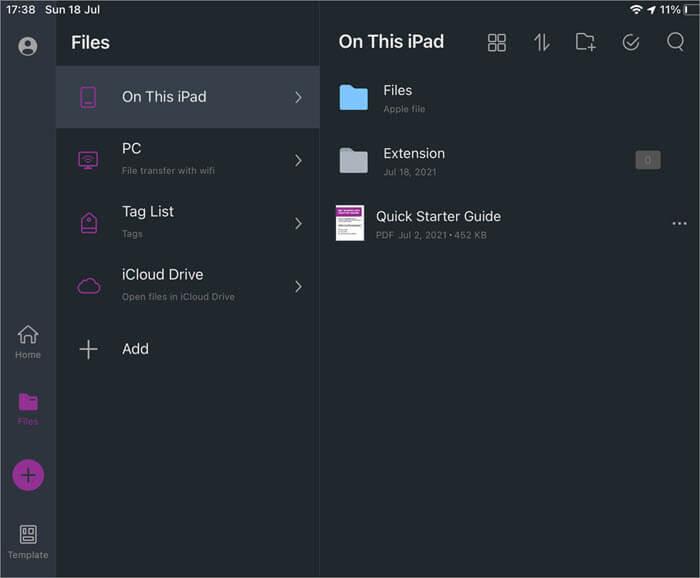This screenshot has height=578, width=700.
Task: Switch to grid view layout
Action: [x=497, y=42]
